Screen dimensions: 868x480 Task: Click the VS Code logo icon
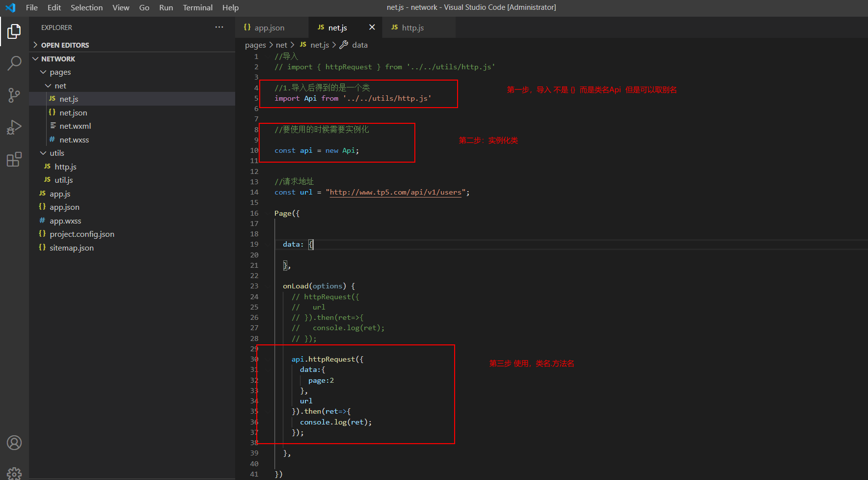coord(10,7)
